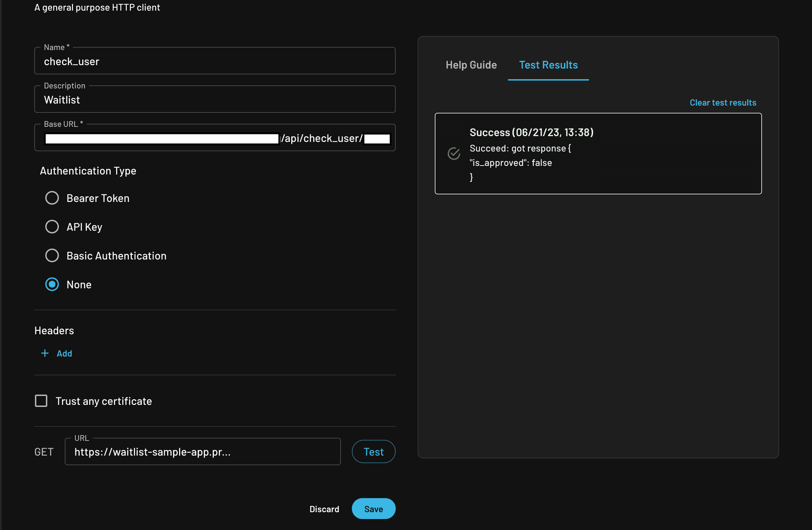Focus the Description field containing Waitlist
Screen dimensions: 812x530
point(214,100)
